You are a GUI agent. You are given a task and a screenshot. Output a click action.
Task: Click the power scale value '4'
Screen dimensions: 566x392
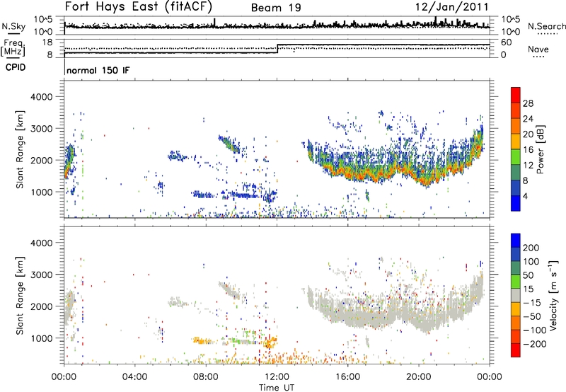(525, 196)
